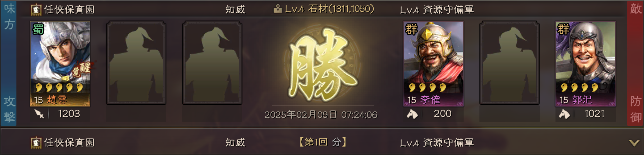The height and width of the screenshot is (155, 644).
Task: Select the 李傕 general card
Action: coord(433,64)
